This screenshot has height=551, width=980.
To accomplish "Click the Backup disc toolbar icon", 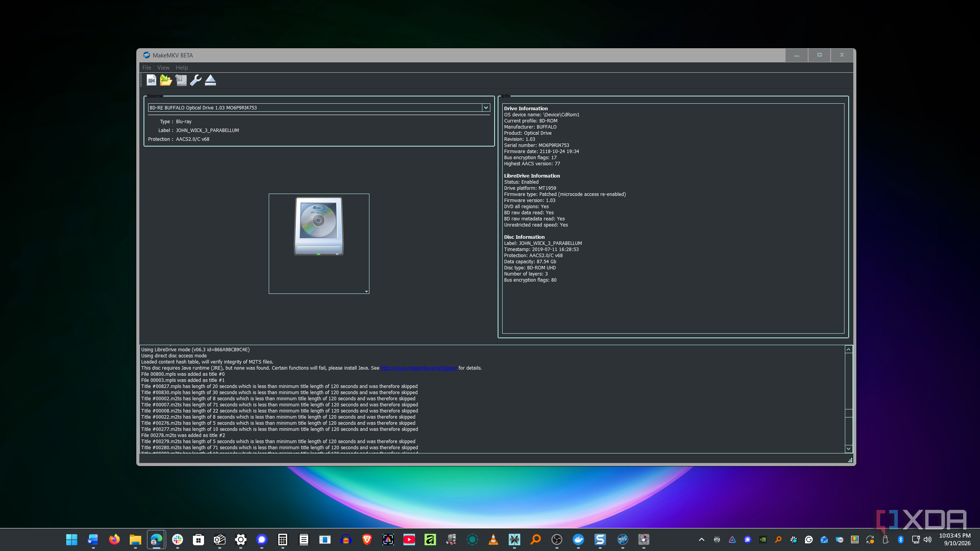I will click(181, 80).
